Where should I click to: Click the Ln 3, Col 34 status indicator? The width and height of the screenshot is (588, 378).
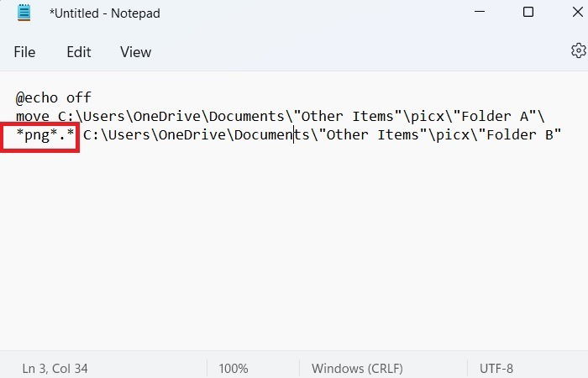(55, 368)
